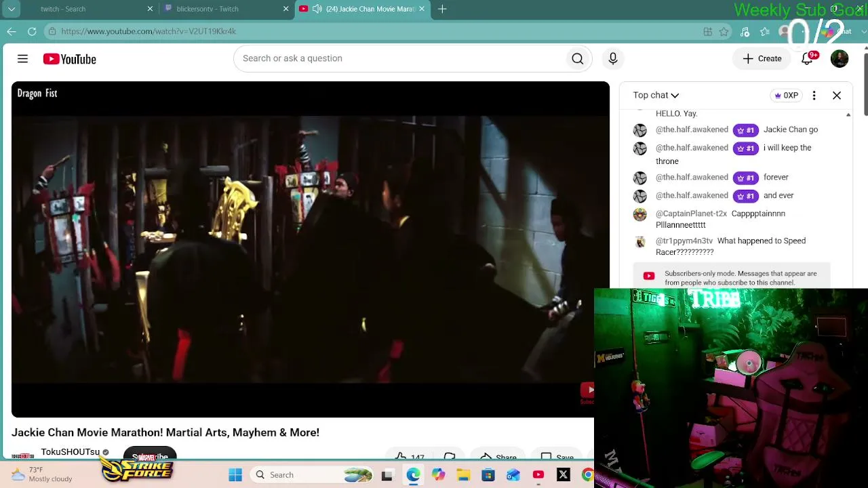Open the TokuSHOUTsu channel name link
Image resolution: width=868 pixels, height=488 pixels.
70,452
